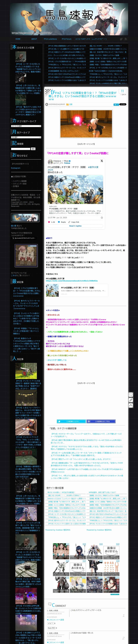The height and width of the screenshot is (644, 138).
Task: Click このコメントへ返信 under comment 1
Action: [55, 620]
